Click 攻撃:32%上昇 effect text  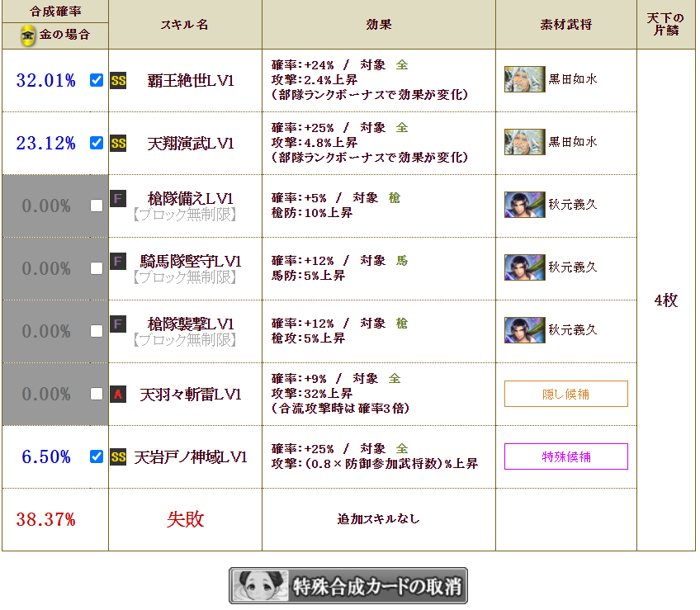coord(311,394)
